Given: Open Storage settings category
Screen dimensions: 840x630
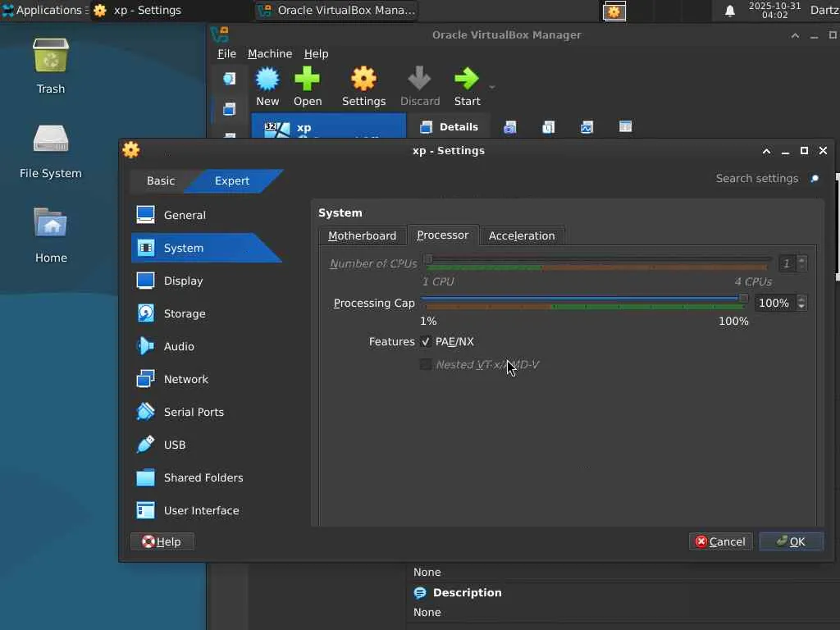Looking at the screenshot, I should (x=206, y=313).
